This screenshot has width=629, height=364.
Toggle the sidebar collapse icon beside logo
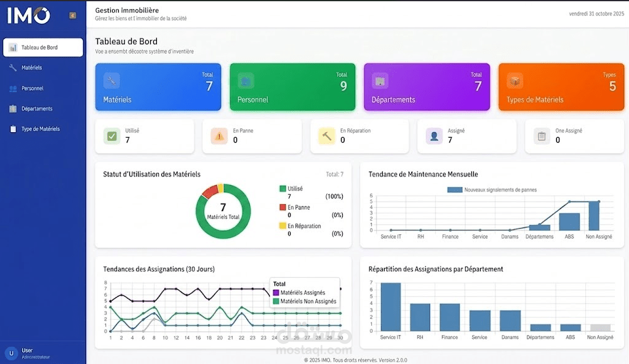[x=73, y=15]
